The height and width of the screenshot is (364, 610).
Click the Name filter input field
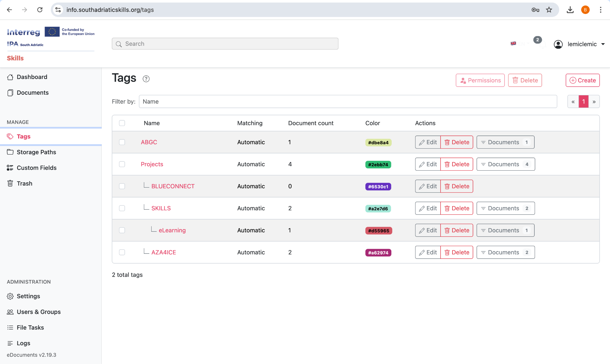tap(348, 102)
